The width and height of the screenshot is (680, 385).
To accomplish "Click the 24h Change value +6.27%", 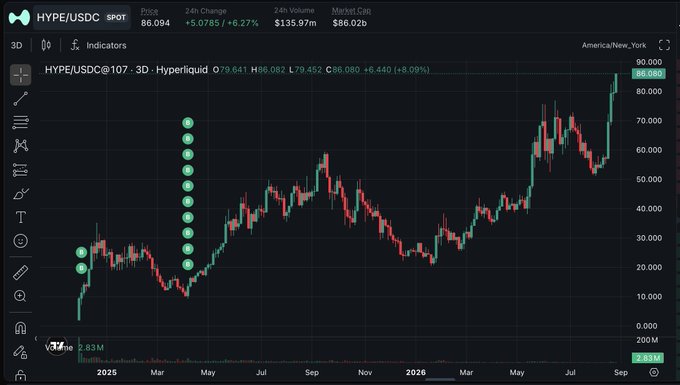I will [x=243, y=23].
